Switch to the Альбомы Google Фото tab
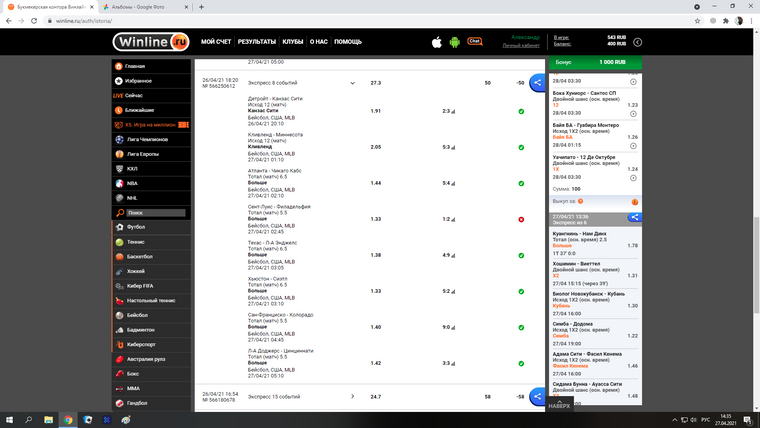Screen dimensions: 760x428 click(143, 7)
